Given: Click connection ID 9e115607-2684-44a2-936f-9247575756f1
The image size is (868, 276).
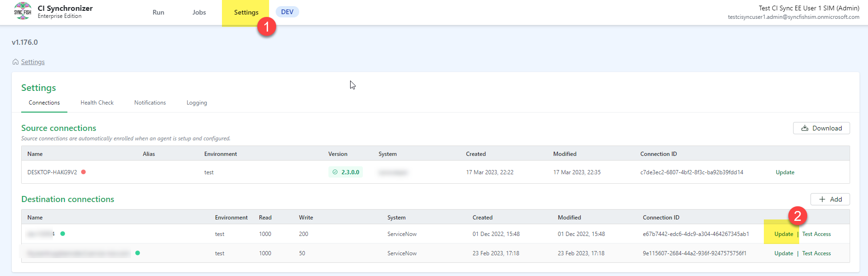Looking at the screenshot, I should 695,253.
